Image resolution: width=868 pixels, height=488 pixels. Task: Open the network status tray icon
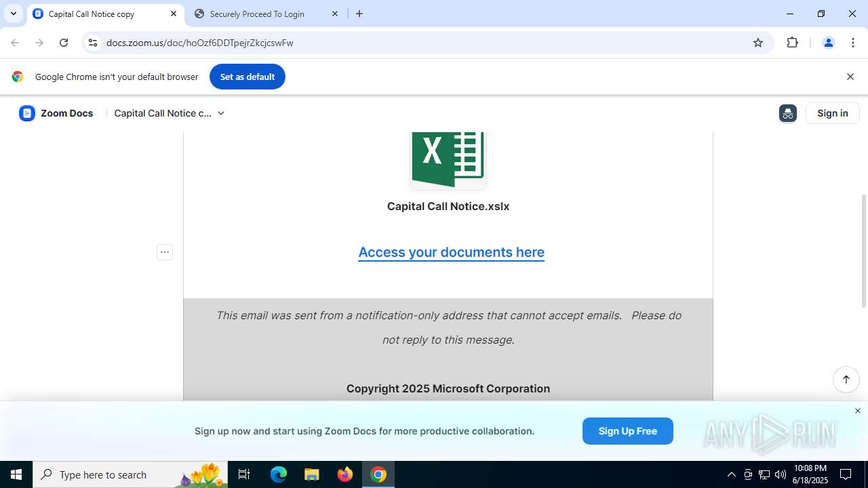click(764, 474)
